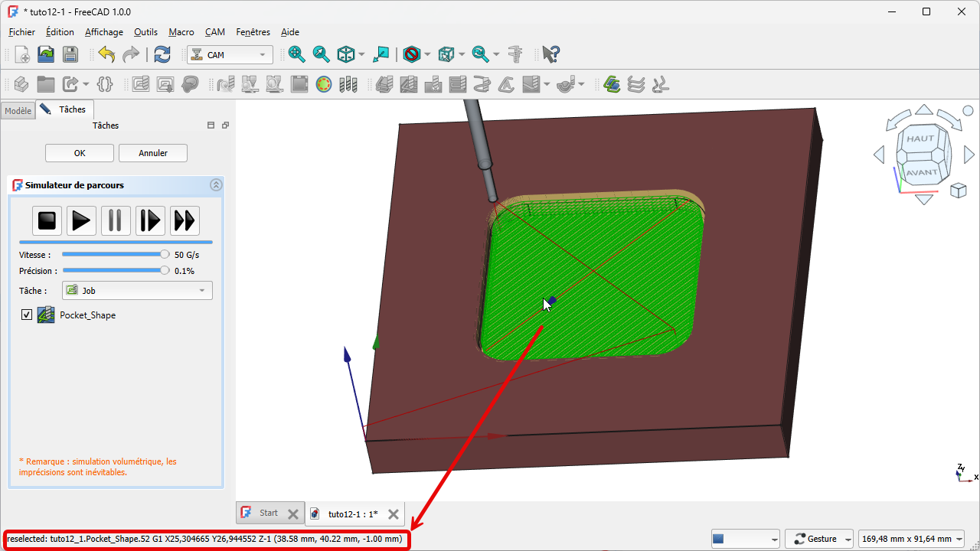The image size is (980, 551).
Task: Switch to the Modèle tab
Action: tap(18, 111)
